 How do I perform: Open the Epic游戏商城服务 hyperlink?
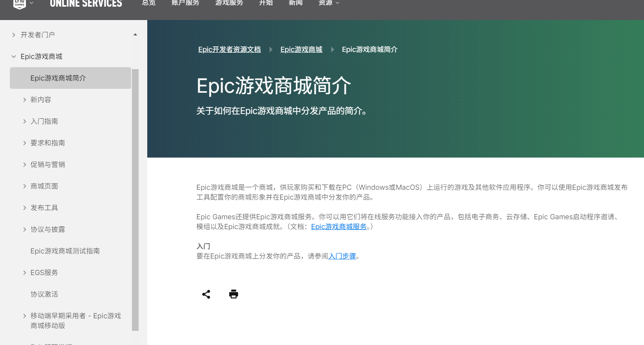point(339,227)
